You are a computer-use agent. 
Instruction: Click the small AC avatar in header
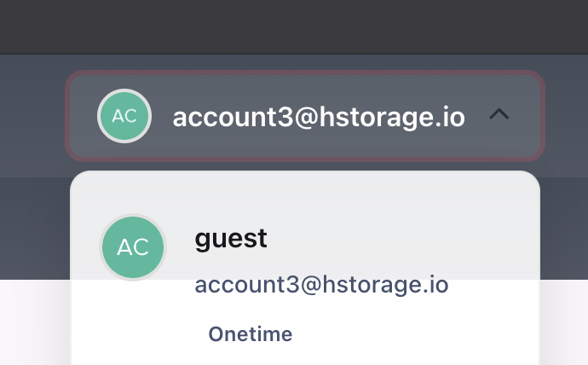124,116
